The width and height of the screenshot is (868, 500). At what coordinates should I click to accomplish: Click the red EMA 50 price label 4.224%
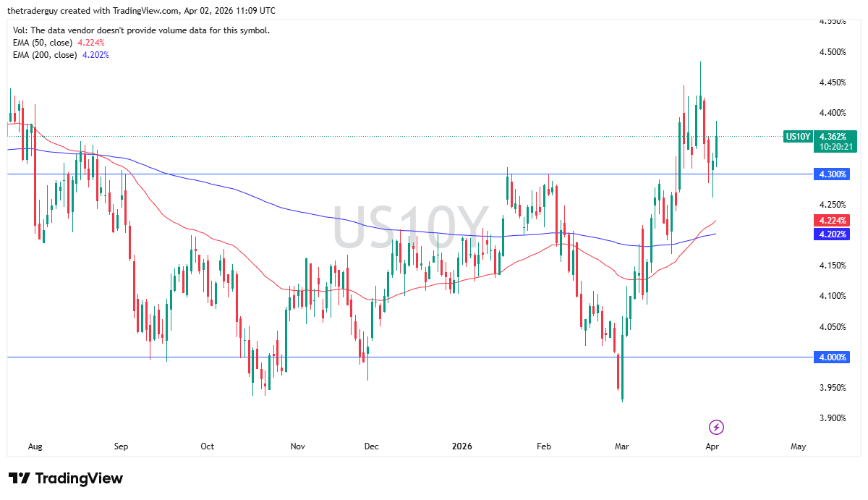click(x=832, y=221)
